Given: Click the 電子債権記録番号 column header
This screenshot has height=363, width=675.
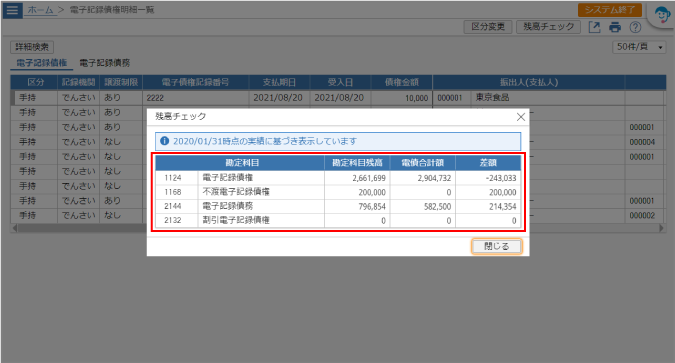Looking at the screenshot, I should pos(195,82).
